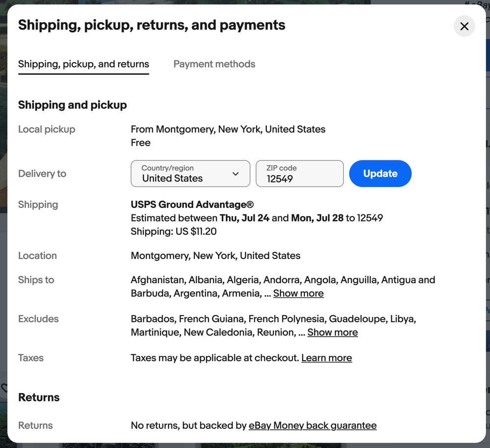The height and width of the screenshot is (448, 490).
Task: Click the Taxes may be applicable text
Action: 215,358
